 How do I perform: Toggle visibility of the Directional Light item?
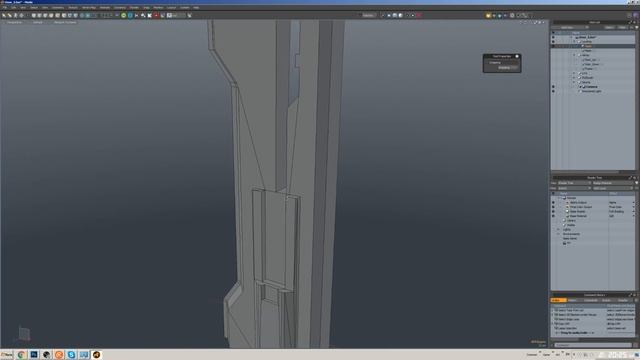click(x=553, y=91)
